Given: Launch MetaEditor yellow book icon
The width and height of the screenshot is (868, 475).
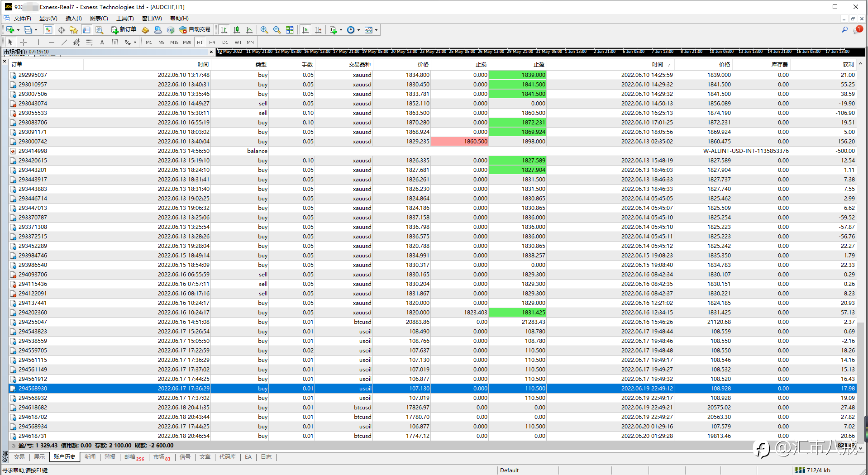Looking at the screenshot, I should pos(145,30).
